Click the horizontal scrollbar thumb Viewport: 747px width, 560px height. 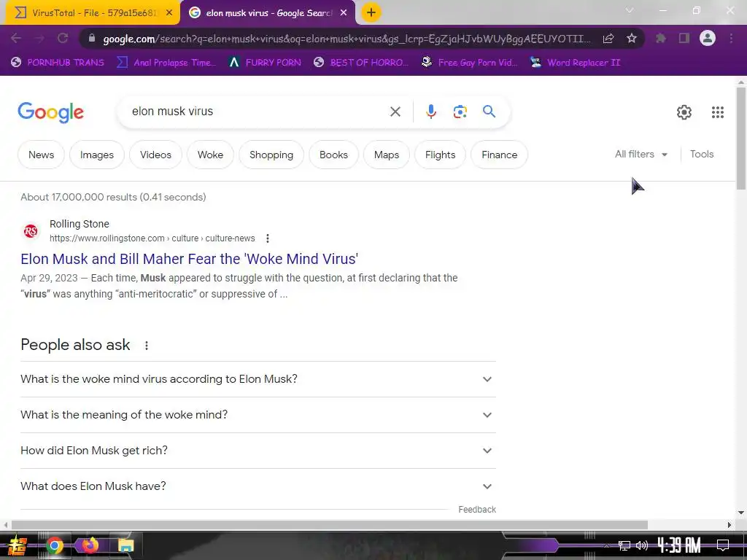[x=329, y=525]
